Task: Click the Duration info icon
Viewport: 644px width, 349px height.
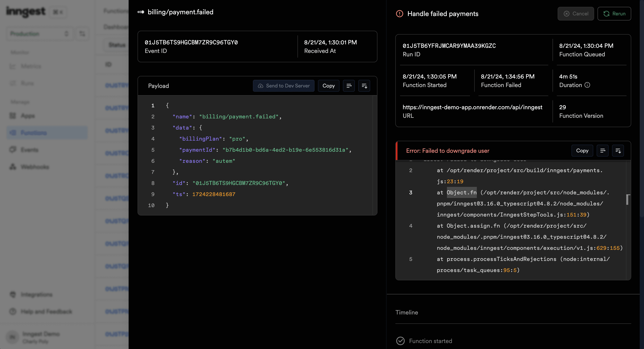Action: pos(587,85)
